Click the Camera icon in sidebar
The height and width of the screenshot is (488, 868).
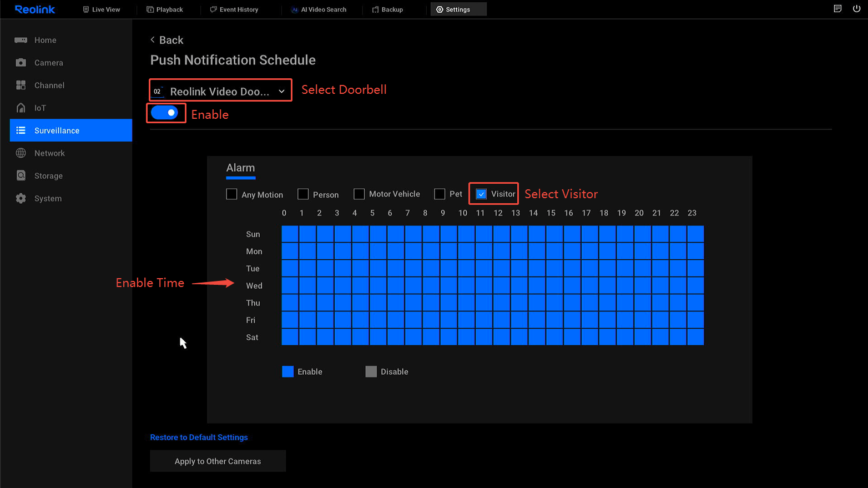click(x=21, y=63)
